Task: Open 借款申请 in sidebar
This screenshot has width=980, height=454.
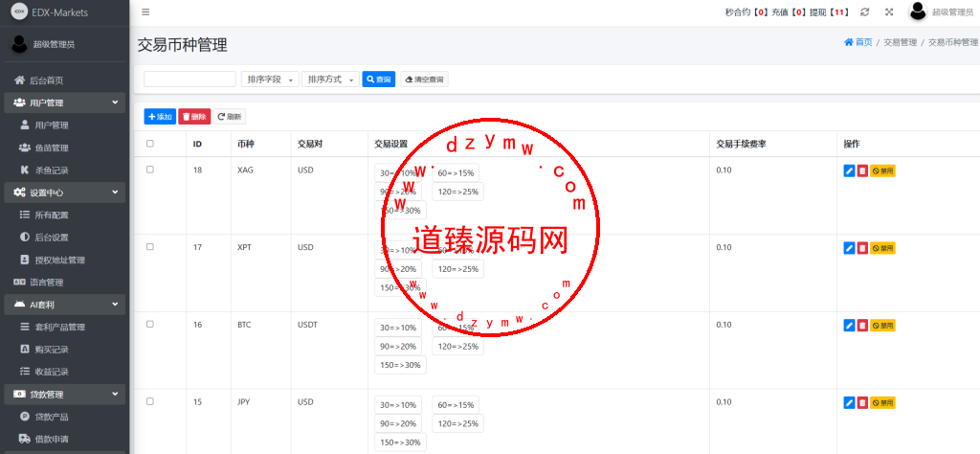Action: (x=64, y=439)
